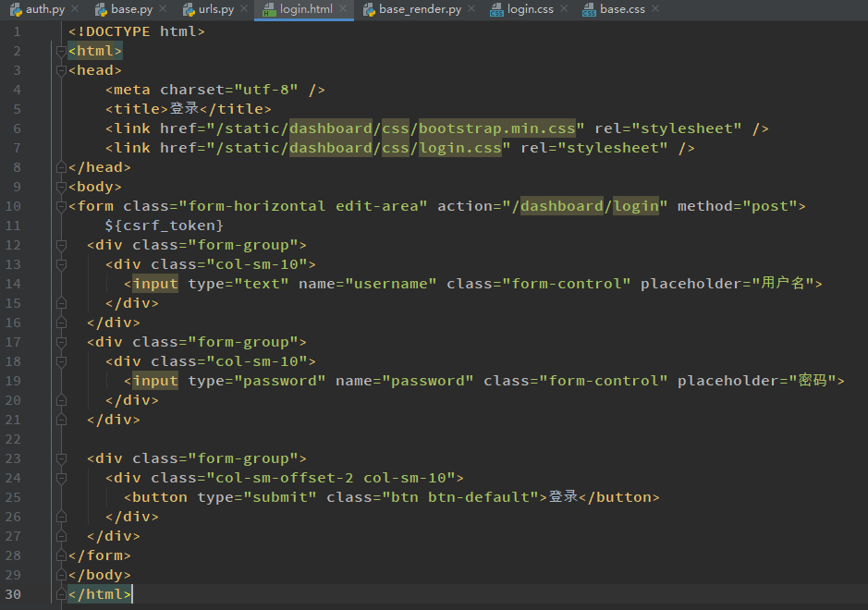Viewport: 868px width, 610px height.
Task: Select the login.html tab
Action: point(306,9)
